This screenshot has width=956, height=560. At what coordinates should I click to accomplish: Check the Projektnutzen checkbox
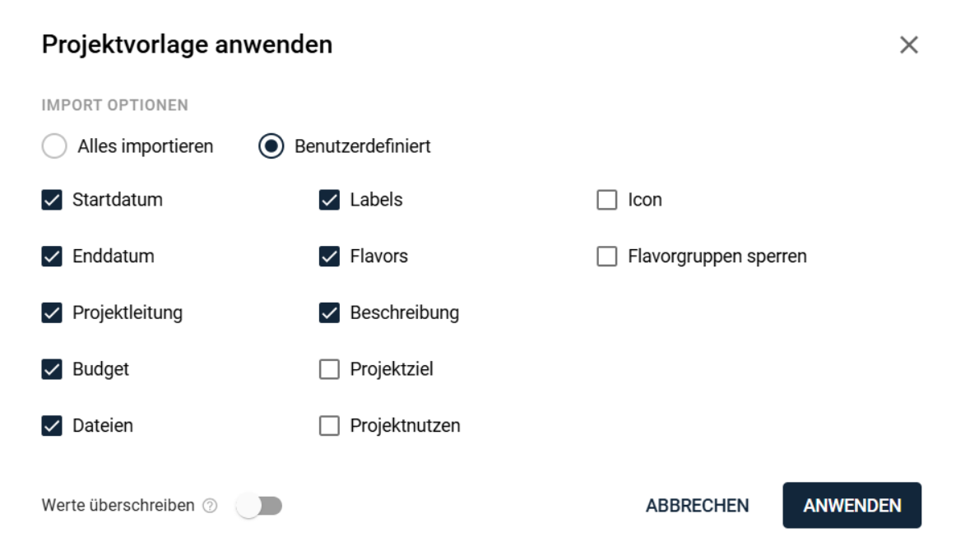click(329, 426)
